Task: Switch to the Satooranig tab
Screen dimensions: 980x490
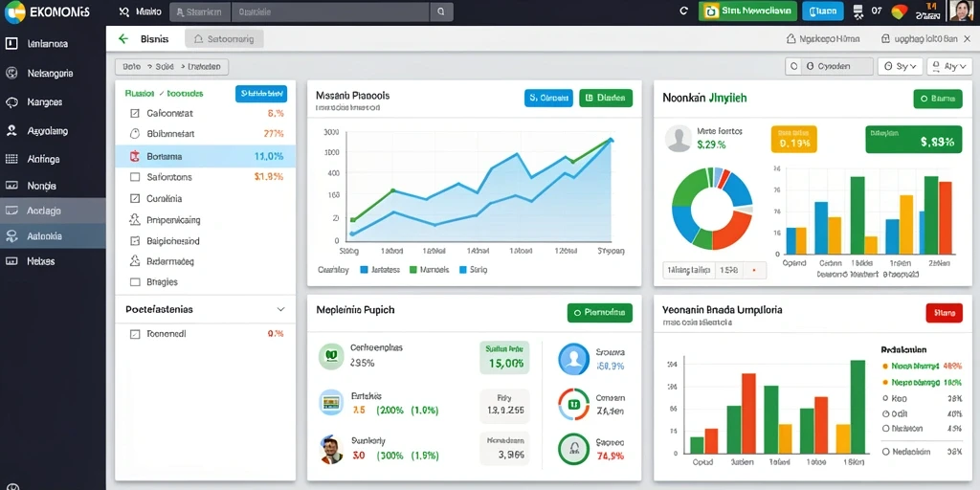Action: 224,38
